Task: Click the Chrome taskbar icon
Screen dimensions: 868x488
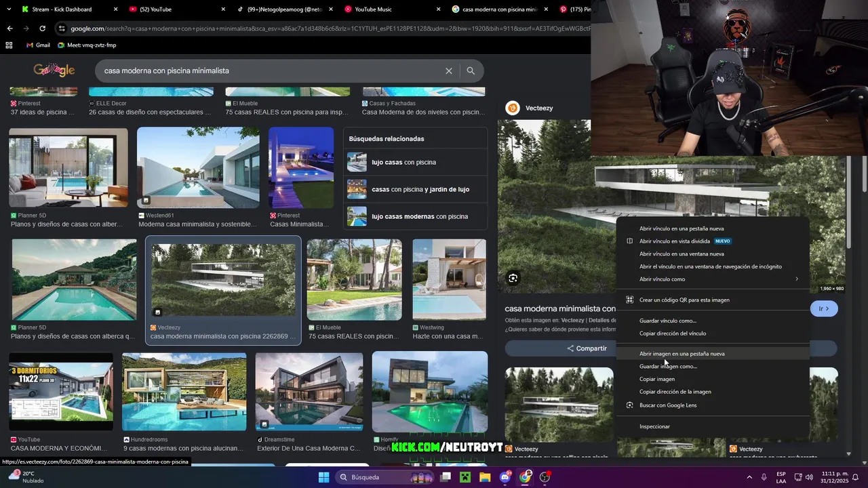Action: (525, 477)
